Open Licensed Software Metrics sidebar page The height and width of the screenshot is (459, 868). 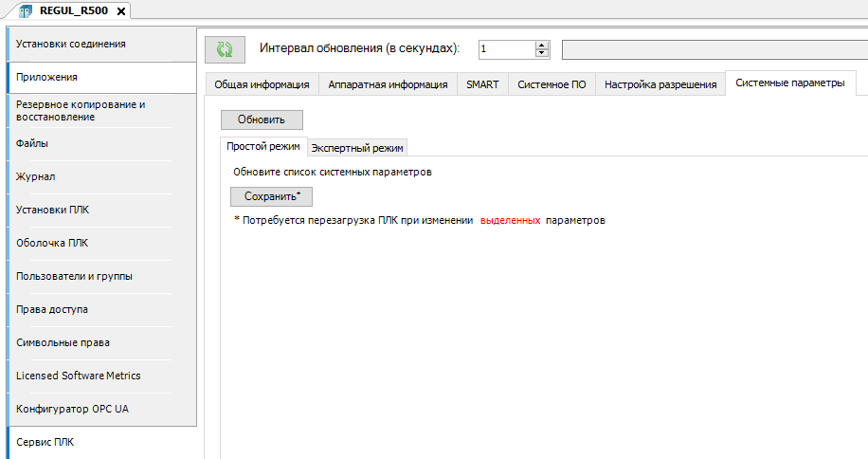pos(79,376)
